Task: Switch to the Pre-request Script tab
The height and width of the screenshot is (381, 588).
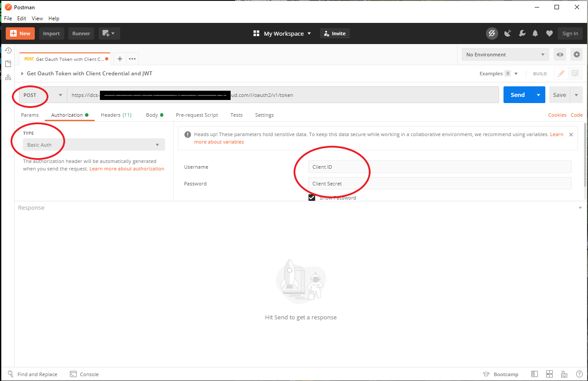Action: (x=197, y=115)
